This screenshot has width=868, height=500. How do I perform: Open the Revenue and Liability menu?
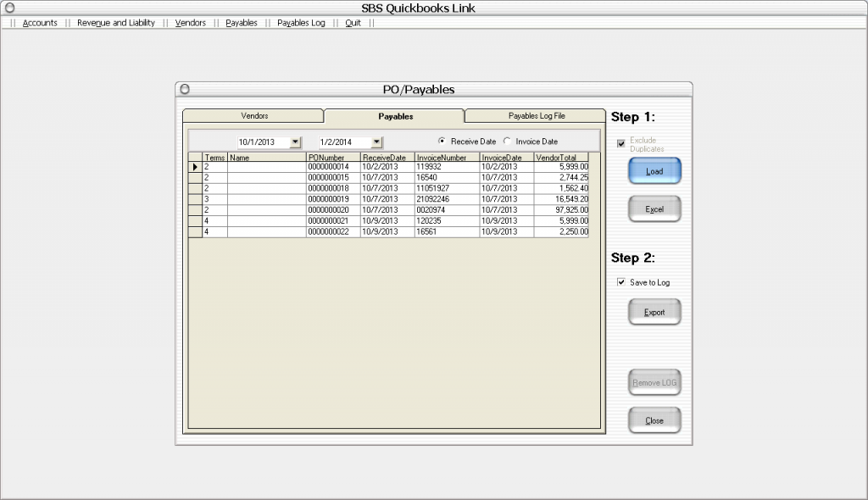pos(116,23)
